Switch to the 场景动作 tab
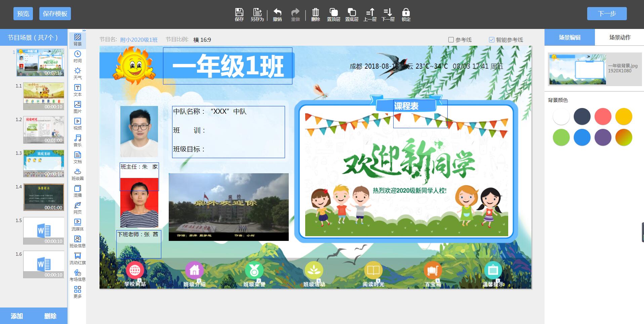Image resolution: width=644 pixels, height=324 pixels. pyautogui.click(x=619, y=37)
